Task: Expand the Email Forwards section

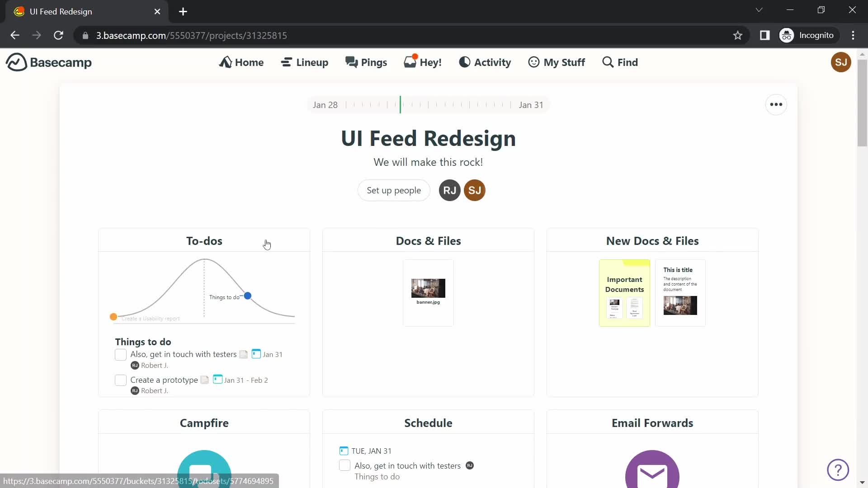Action: [x=653, y=423]
